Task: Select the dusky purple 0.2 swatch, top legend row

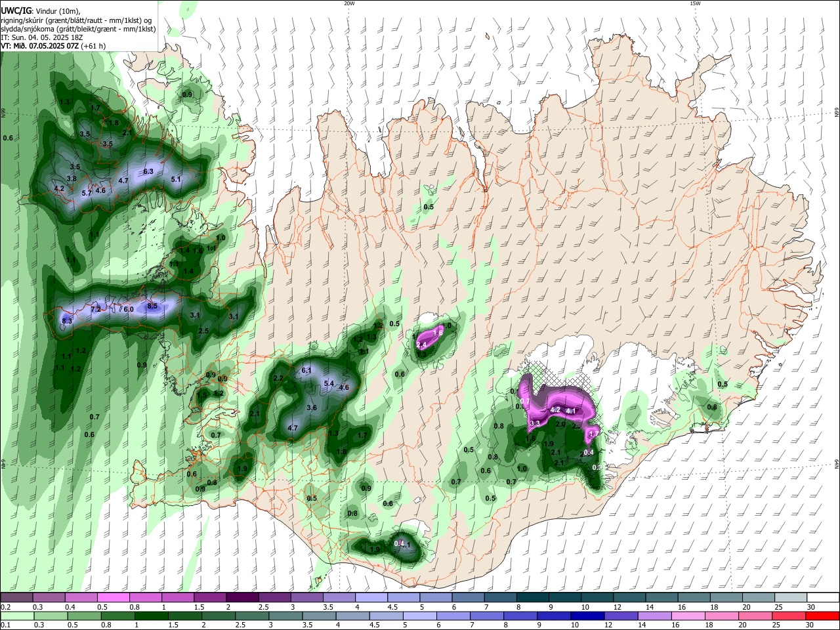Action: pyautogui.click(x=16, y=598)
